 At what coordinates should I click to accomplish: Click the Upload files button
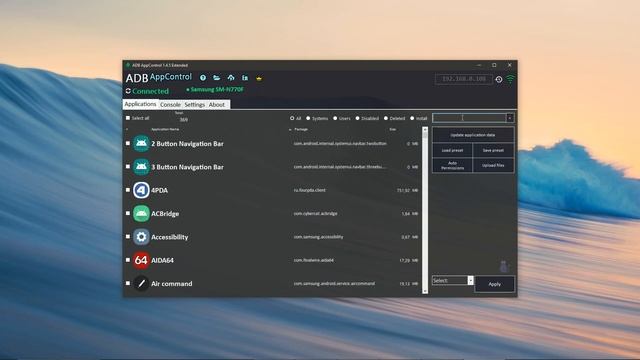pos(493,165)
